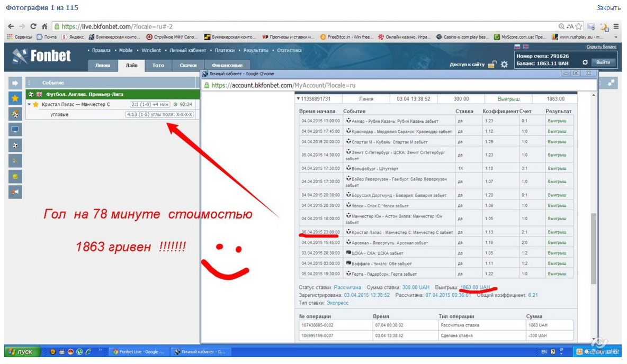Click the 2:1 (1-0) +4 мин score
Viewport: 627px width, 364px height.
[x=149, y=104]
